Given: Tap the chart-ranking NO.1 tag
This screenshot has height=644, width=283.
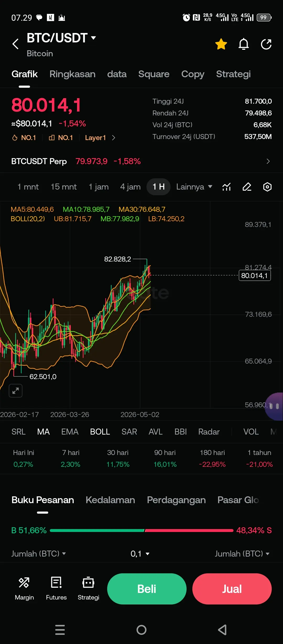Looking at the screenshot, I should point(61,138).
